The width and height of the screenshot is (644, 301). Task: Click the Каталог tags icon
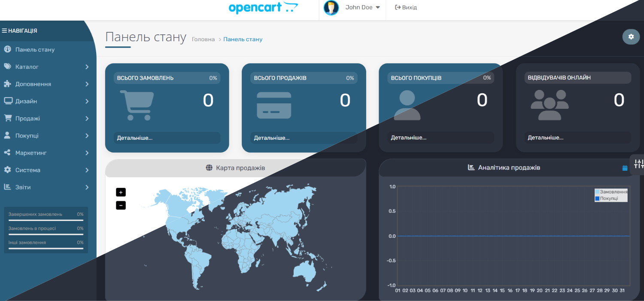pyautogui.click(x=8, y=67)
